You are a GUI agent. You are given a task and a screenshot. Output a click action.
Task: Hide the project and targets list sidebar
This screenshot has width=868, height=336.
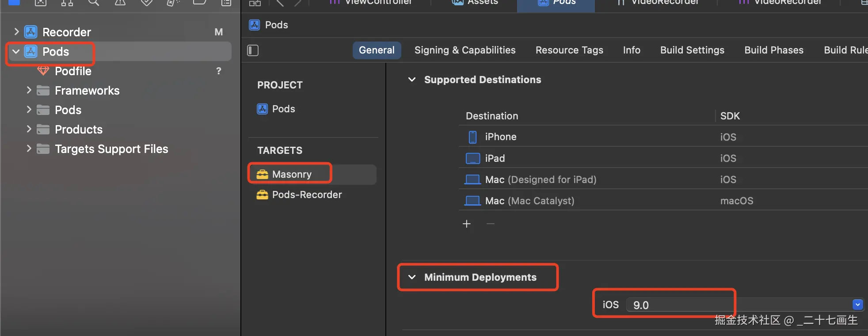pyautogui.click(x=253, y=50)
